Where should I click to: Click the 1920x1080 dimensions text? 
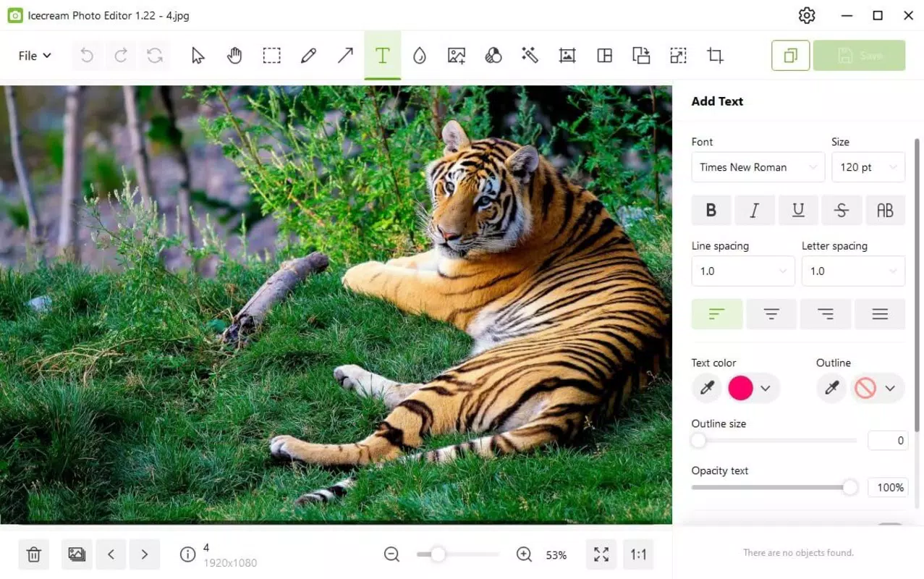tap(230, 562)
